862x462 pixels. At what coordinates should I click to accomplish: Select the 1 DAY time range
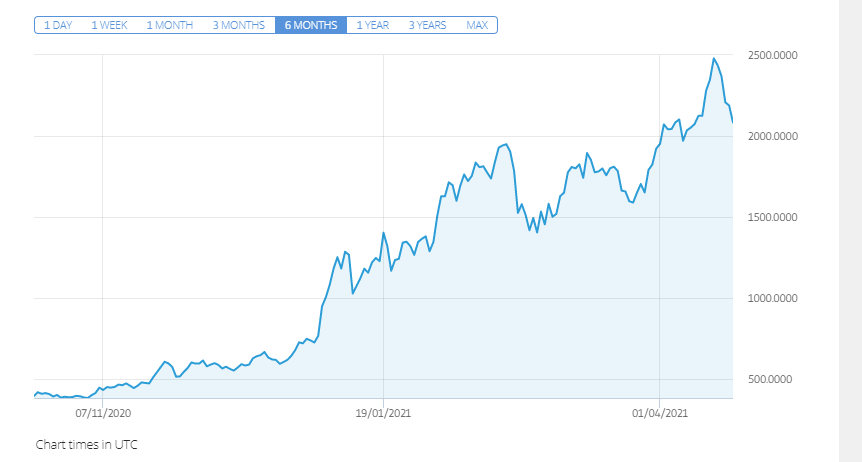pos(58,25)
